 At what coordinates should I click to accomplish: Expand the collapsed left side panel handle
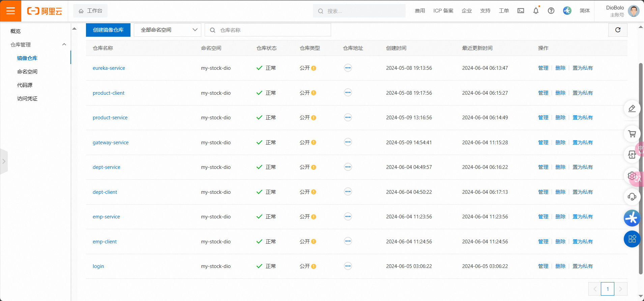click(4, 161)
